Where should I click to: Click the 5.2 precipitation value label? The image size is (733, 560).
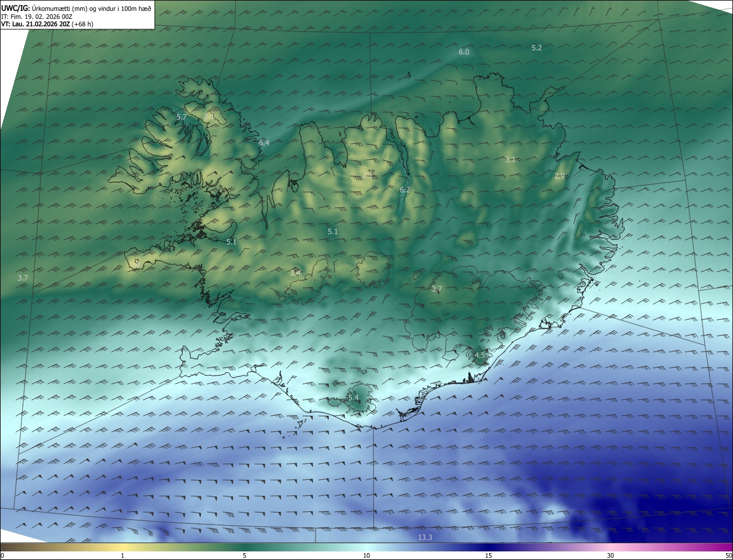(x=537, y=48)
